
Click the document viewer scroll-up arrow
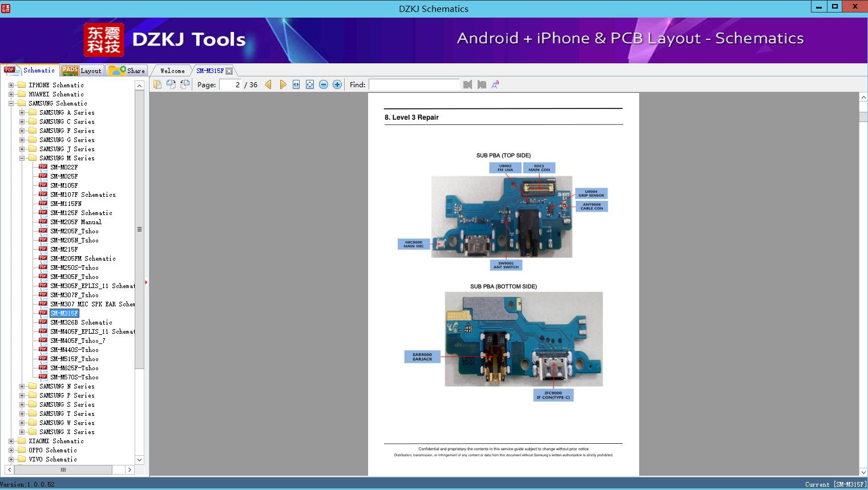pos(863,98)
